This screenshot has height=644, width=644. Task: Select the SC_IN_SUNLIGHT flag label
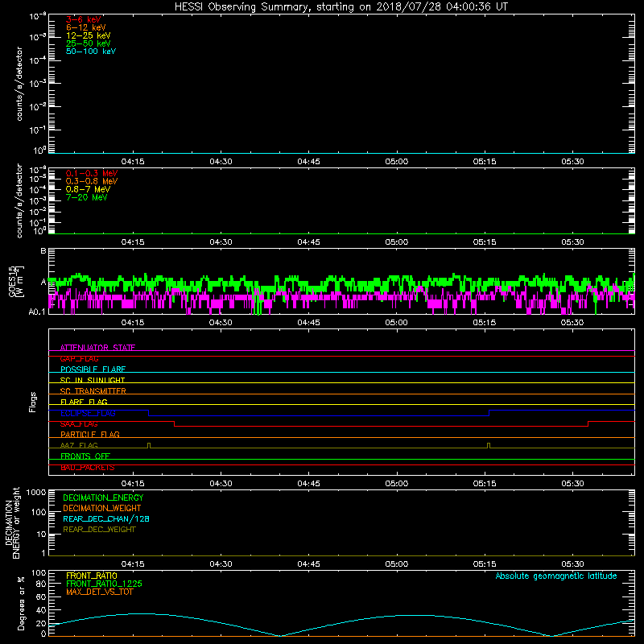pos(93,380)
